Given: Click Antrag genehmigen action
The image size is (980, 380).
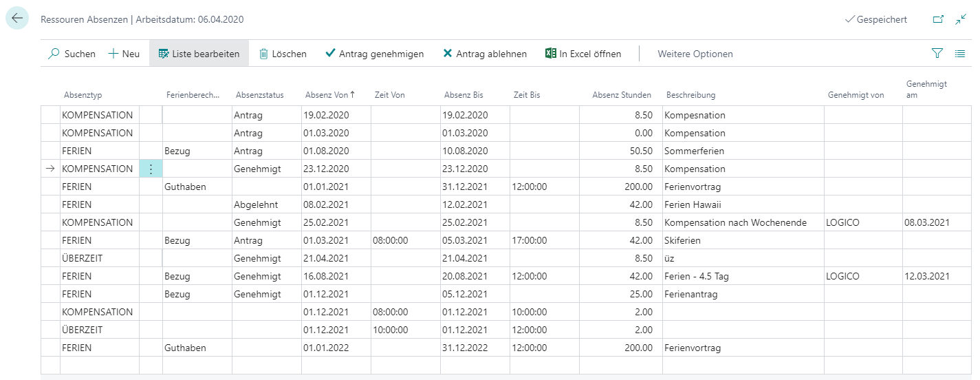Looking at the screenshot, I should (374, 54).
